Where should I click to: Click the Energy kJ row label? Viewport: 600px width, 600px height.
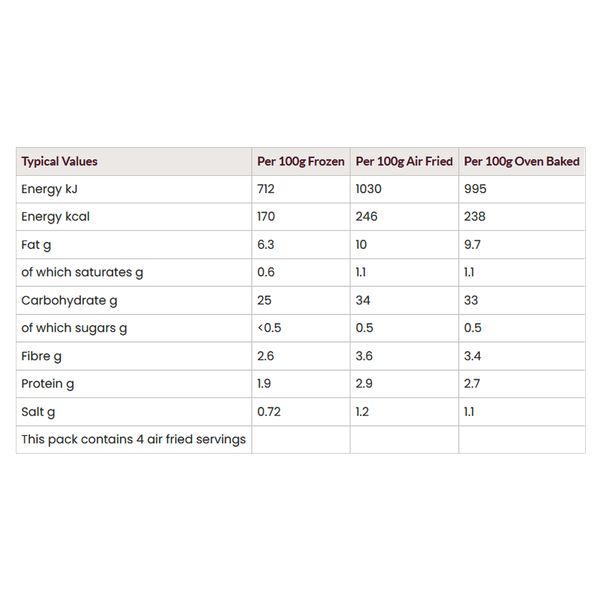[50, 189]
